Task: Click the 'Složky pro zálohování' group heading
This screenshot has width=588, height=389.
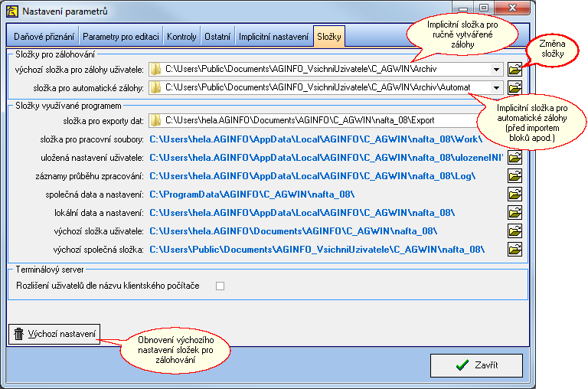Action: tap(55, 55)
